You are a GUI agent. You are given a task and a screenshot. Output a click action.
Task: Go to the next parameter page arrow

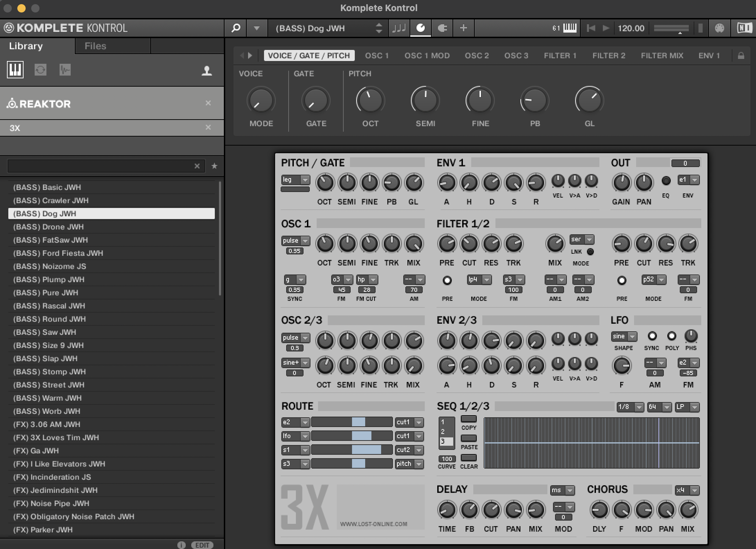click(250, 55)
